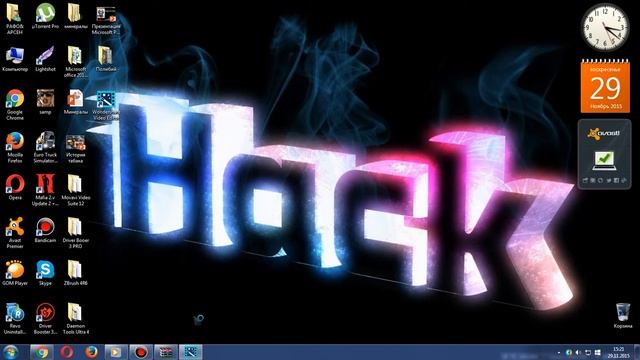Switch to Opera in the taskbar

click(67, 352)
